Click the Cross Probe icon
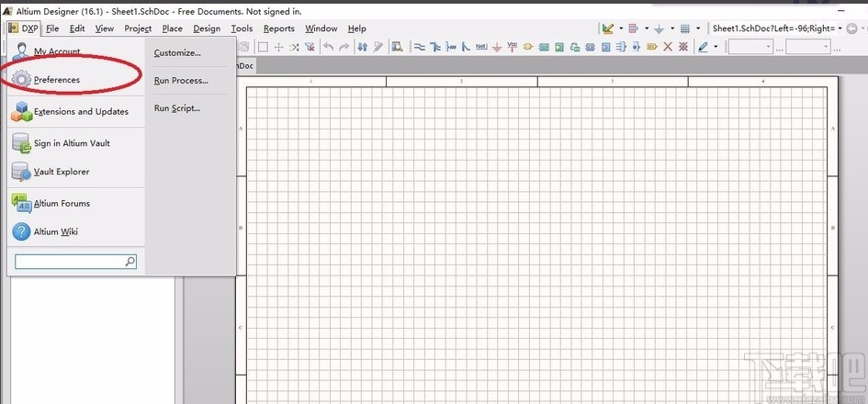 (x=378, y=47)
